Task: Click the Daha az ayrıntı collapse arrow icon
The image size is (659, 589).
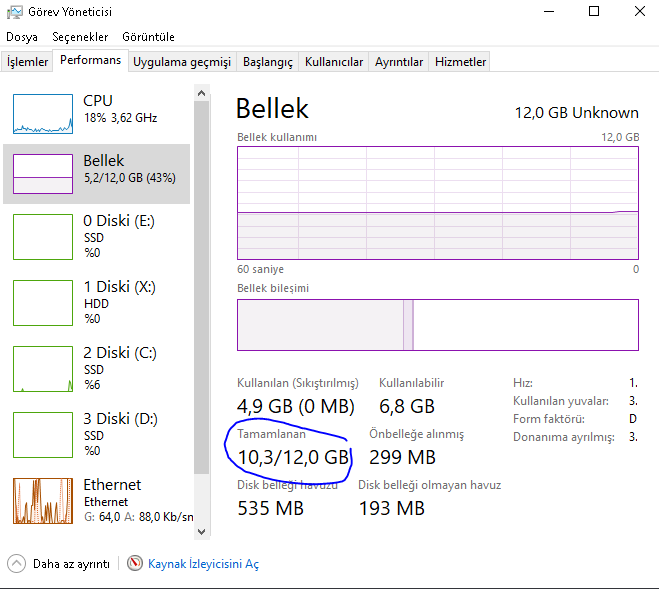Action: (17, 564)
